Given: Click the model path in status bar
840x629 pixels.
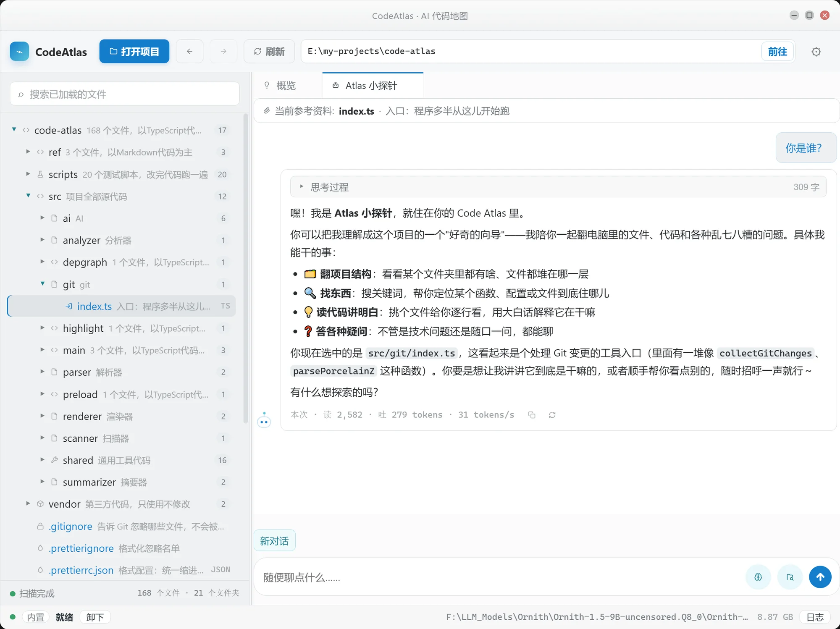Looking at the screenshot, I should pyautogui.click(x=597, y=617).
